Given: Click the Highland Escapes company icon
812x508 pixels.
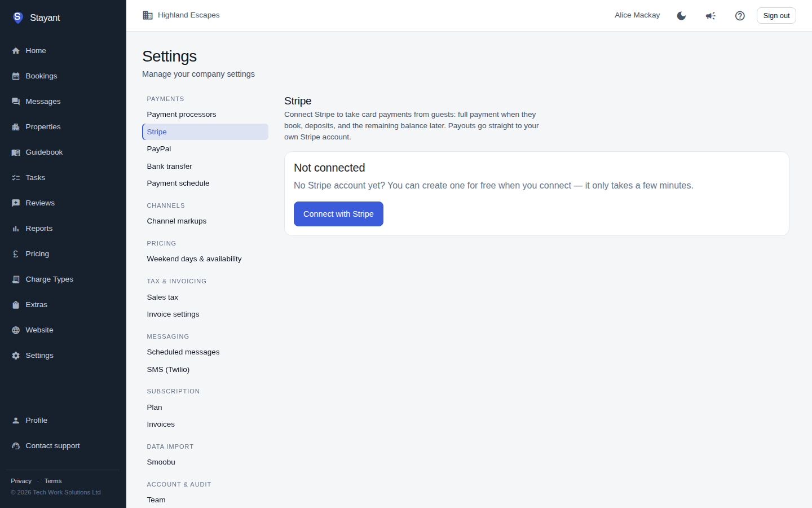Looking at the screenshot, I should [x=148, y=15].
